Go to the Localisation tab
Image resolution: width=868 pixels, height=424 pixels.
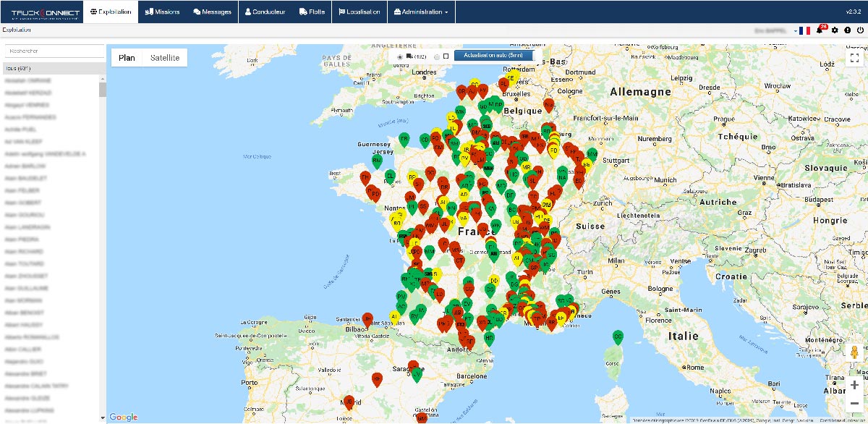[x=359, y=12]
